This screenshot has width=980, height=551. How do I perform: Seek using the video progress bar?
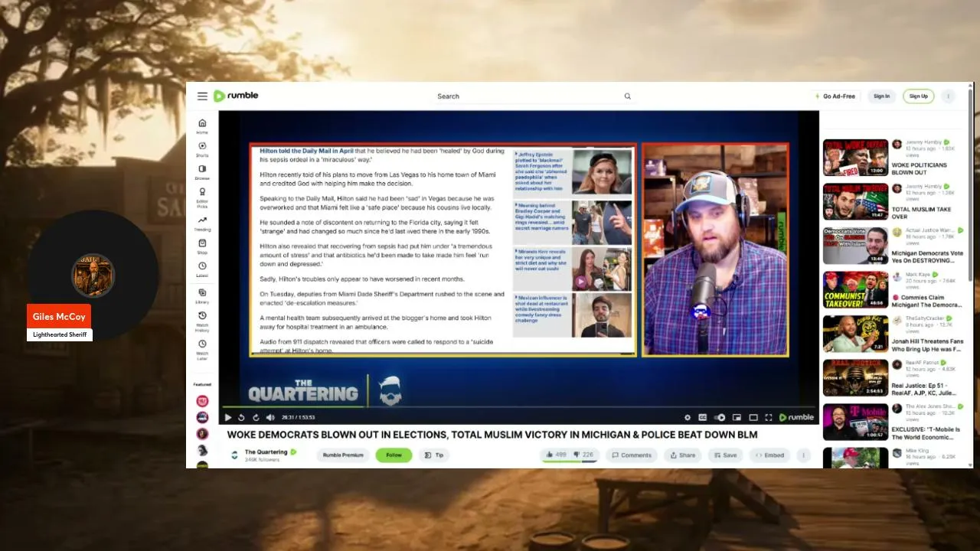(519, 406)
